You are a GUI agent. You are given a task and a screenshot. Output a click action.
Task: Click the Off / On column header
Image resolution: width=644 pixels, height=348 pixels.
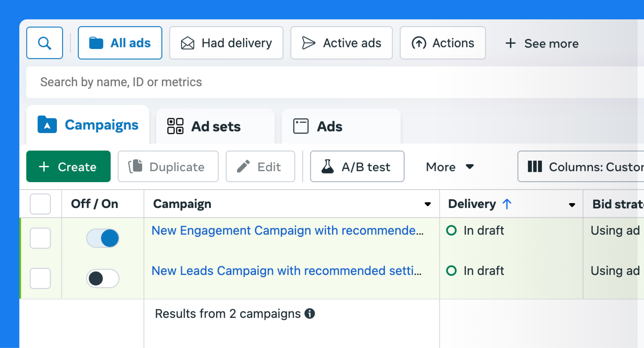(94, 204)
